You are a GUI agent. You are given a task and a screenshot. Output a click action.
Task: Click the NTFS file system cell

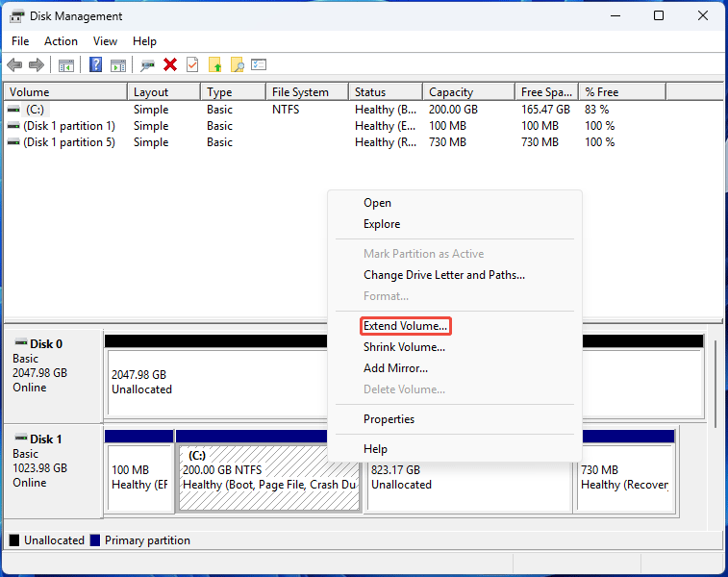pos(286,110)
